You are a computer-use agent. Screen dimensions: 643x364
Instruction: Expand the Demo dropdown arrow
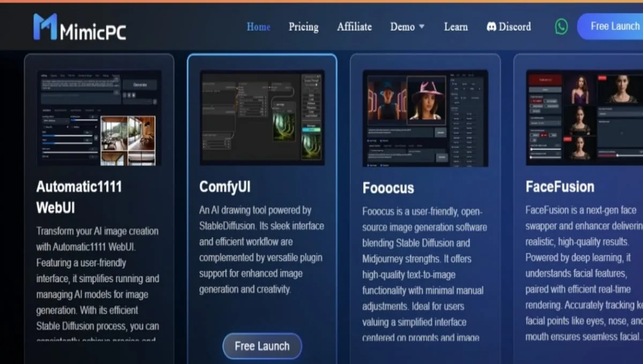pos(422,27)
